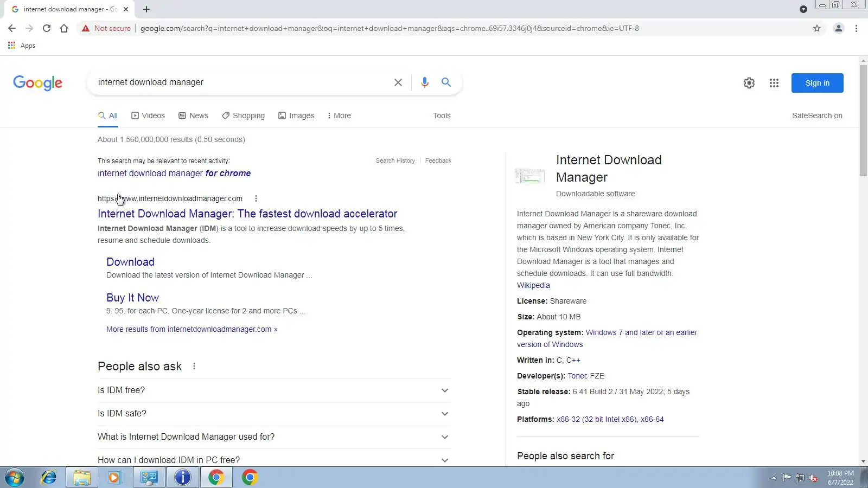Close the internet download manager tab
This screenshot has height=488, width=868.
[x=126, y=9]
